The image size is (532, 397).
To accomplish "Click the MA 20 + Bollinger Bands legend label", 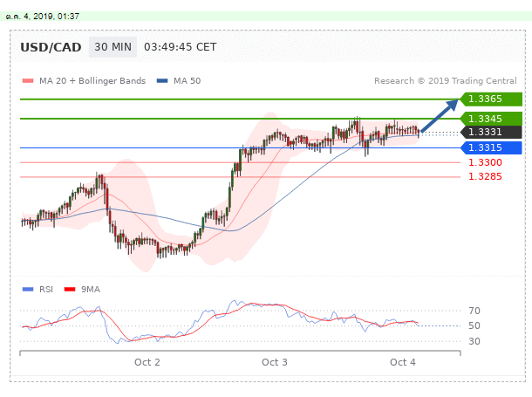I will pyautogui.click(x=92, y=81).
